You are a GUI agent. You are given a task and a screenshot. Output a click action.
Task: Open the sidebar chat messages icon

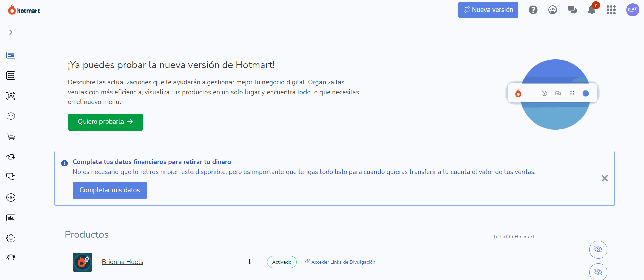click(11, 177)
